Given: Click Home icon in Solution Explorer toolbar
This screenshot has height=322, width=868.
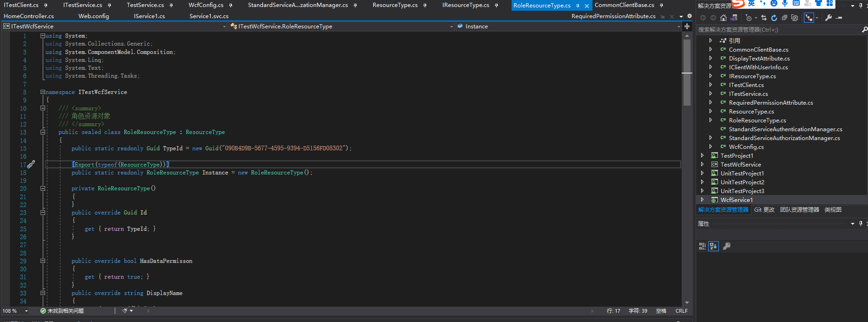Looking at the screenshot, I should 723,18.
